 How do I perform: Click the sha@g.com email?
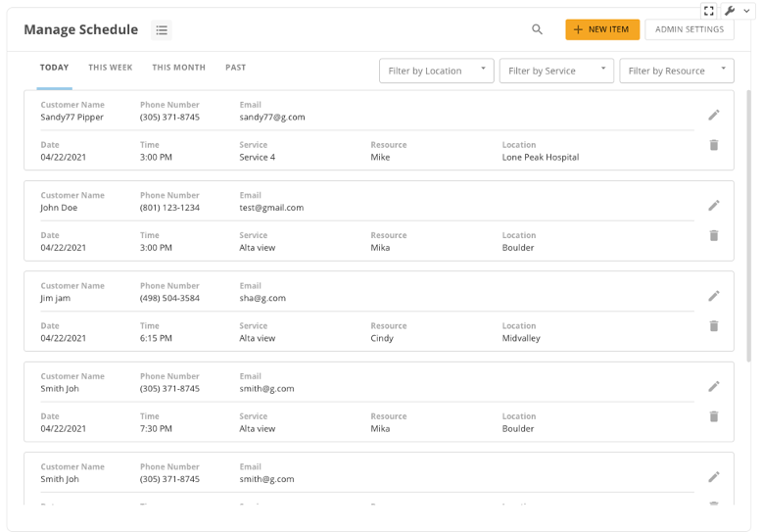tap(262, 298)
